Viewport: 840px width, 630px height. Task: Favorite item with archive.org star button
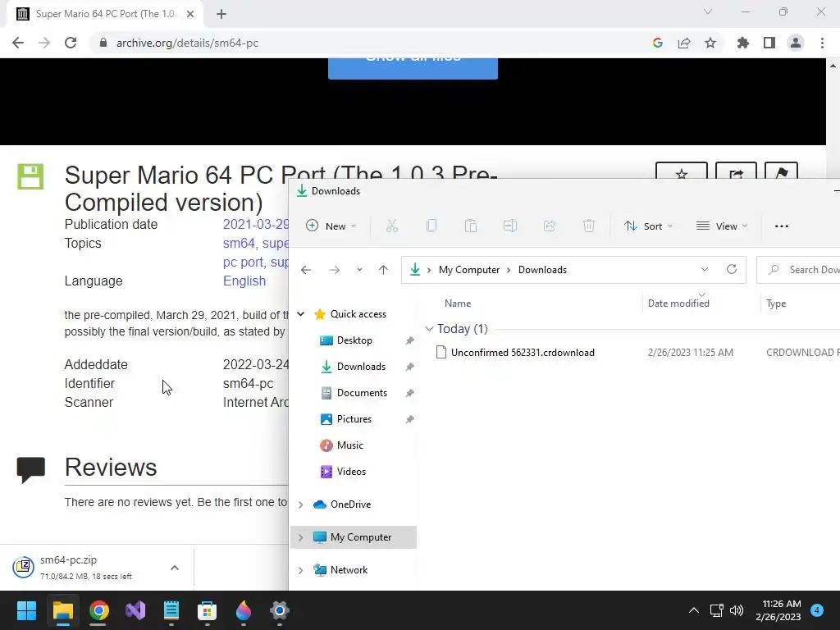682,172
